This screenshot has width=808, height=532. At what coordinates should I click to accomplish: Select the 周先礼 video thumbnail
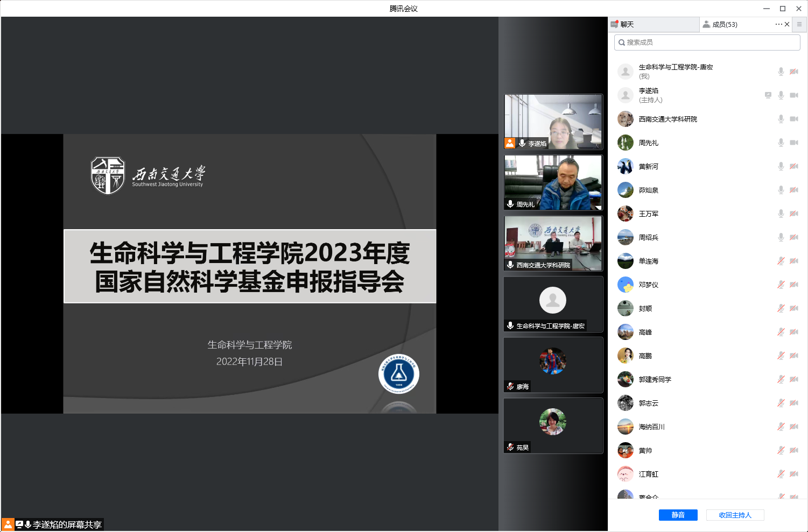[x=553, y=182]
